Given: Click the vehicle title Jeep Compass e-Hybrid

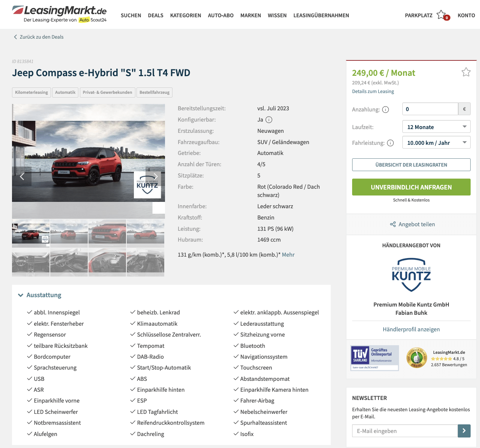Looking at the screenshot, I should point(101,73).
